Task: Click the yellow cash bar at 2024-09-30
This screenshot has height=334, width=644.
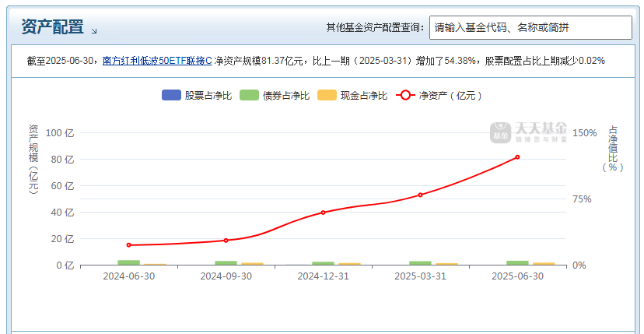Action: (252, 264)
